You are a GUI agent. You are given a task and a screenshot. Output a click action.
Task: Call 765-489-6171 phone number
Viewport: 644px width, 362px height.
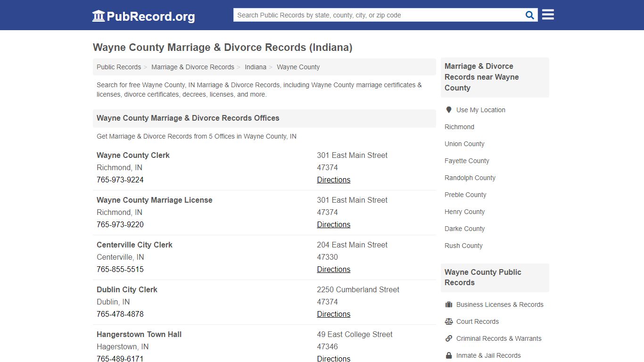tap(120, 358)
